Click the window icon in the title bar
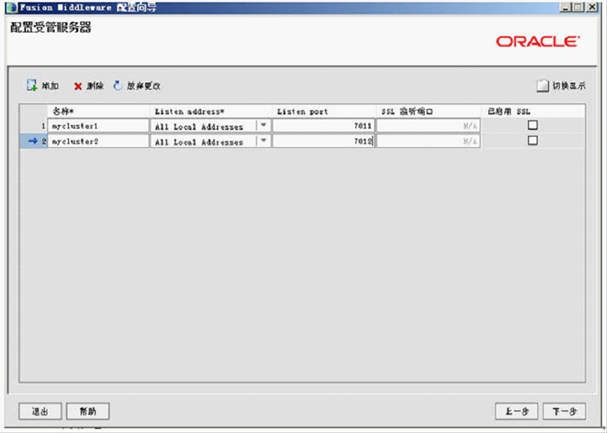This screenshot has height=433, width=607. pyautogui.click(x=10, y=6)
